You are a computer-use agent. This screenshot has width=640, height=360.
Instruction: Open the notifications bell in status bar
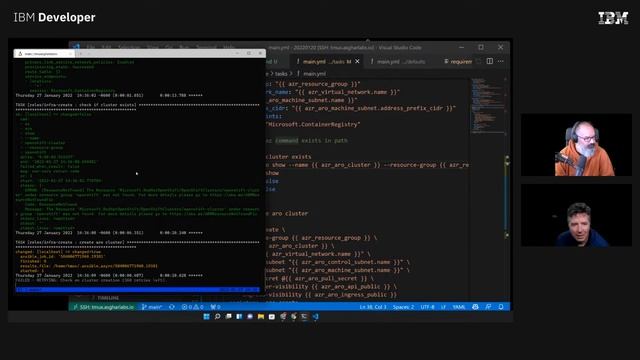coord(501,307)
